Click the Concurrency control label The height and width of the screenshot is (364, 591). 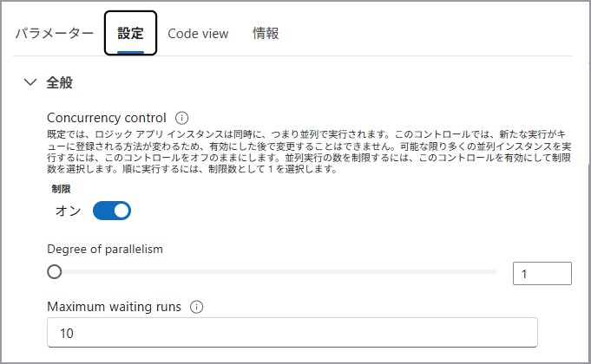pyautogui.click(x=106, y=118)
